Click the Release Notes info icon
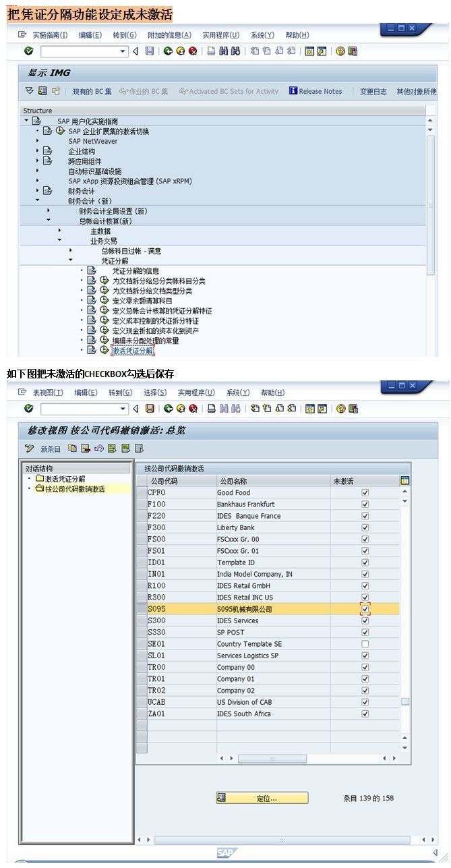Screen dimensions: 451x868 click(x=293, y=91)
